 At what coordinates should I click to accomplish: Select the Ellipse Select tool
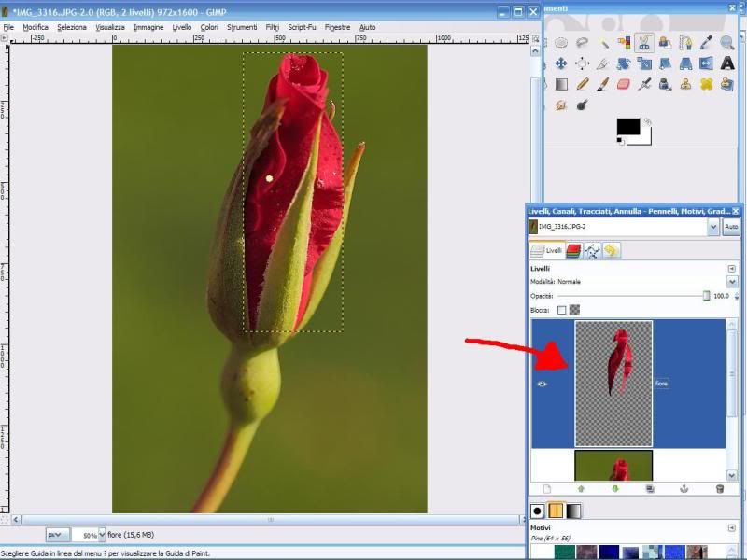point(561,43)
